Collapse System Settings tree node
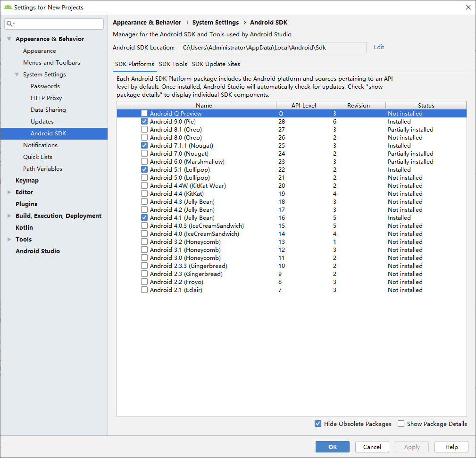476x458 pixels. [17, 75]
